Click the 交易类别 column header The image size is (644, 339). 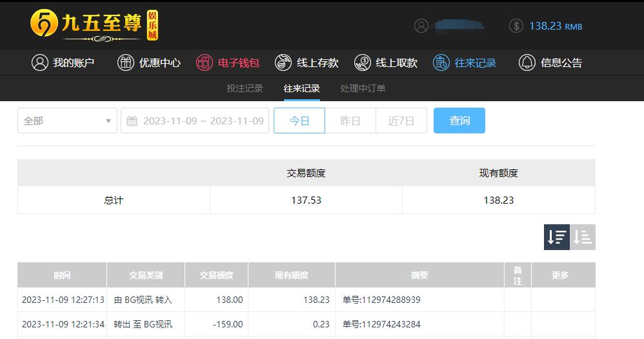(x=146, y=275)
